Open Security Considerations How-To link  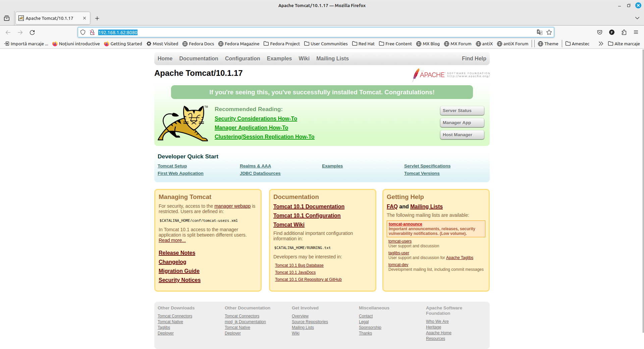coord(256,118)
